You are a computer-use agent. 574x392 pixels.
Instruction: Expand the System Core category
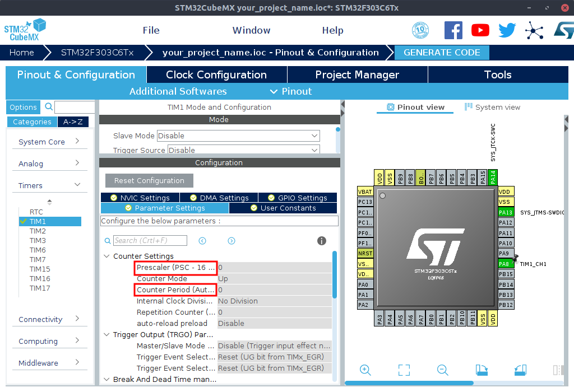click(49, 142)
